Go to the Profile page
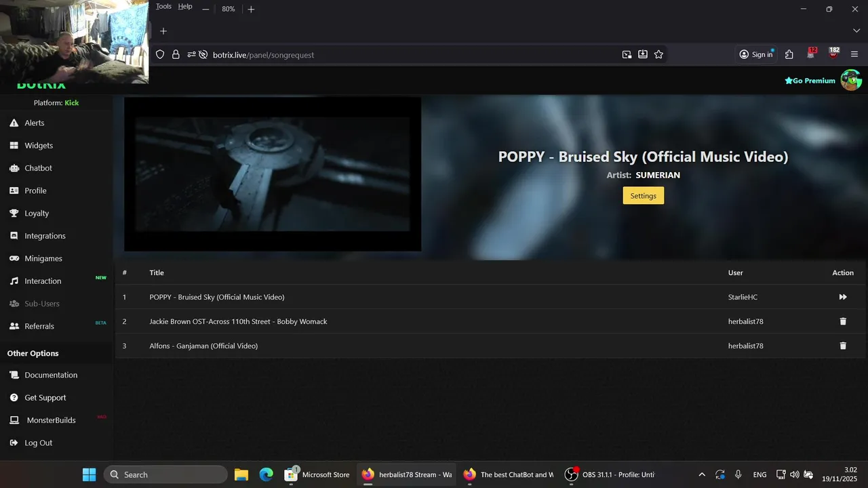The height and width of the screenshot is (488, 868). tap(28, 190)
